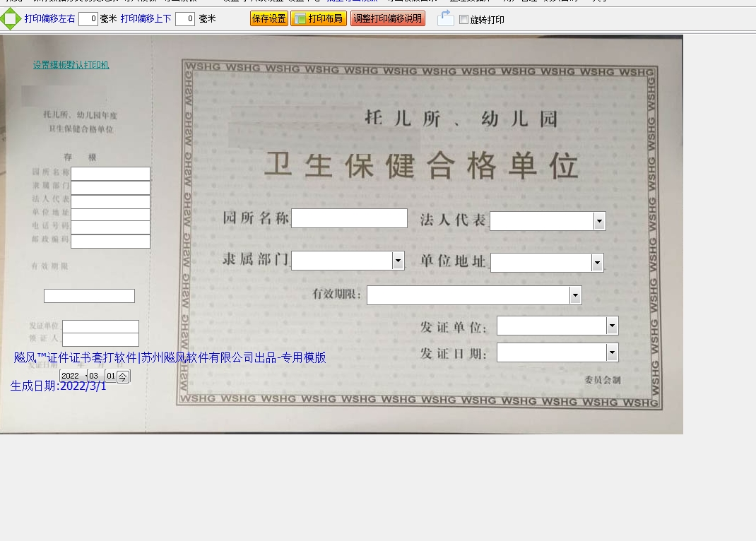Image resolution: width=756 pixels, height=541 pixels.
Task: Expand the 单位地址 combo box
Action: (597, 263)
